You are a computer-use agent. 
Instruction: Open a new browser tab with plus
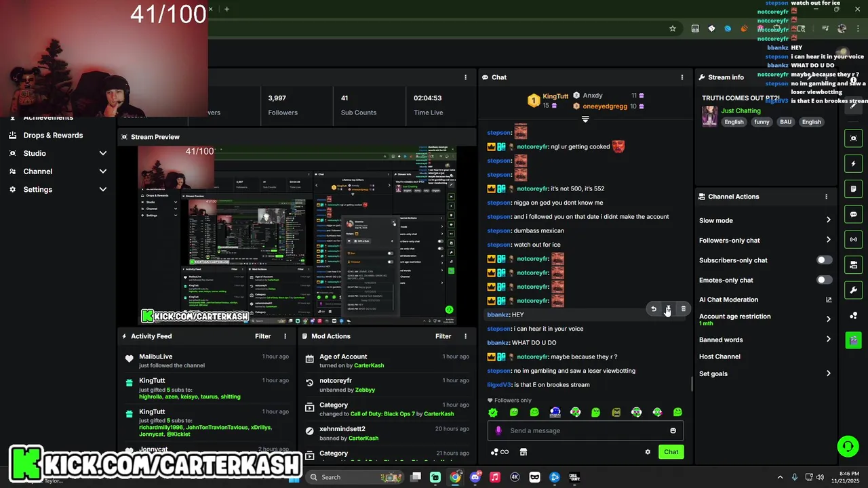pyautogui.click(x=226, y=9)
